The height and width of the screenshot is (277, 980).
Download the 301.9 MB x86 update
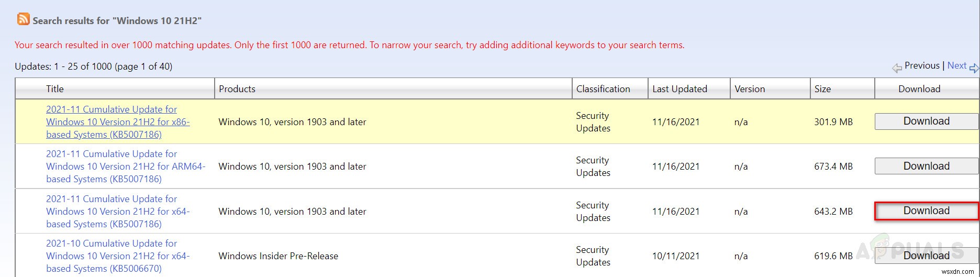pos(926,121)
